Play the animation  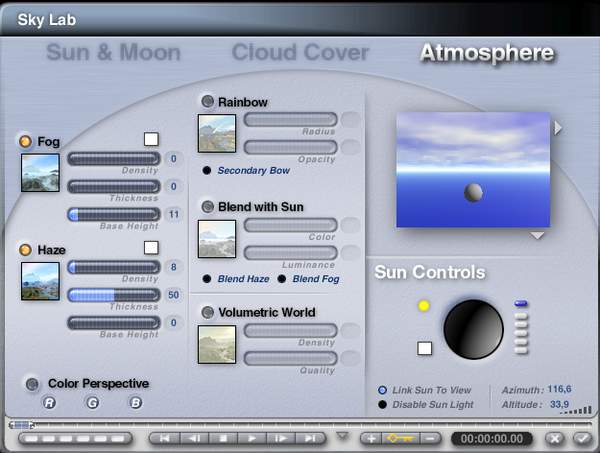click(x=252, y=438)
